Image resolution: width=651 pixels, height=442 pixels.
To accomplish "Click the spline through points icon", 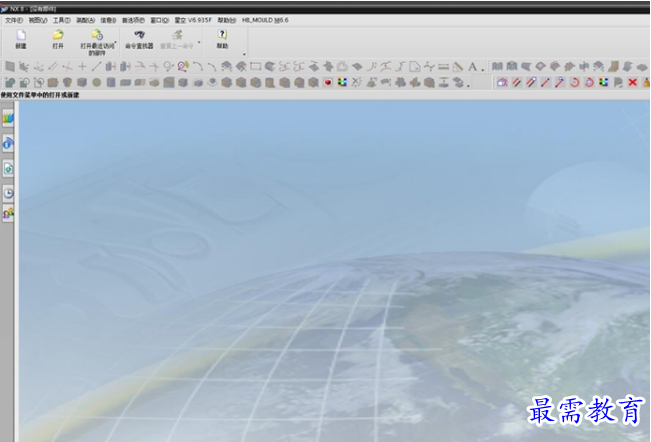I will coord(429,66).
